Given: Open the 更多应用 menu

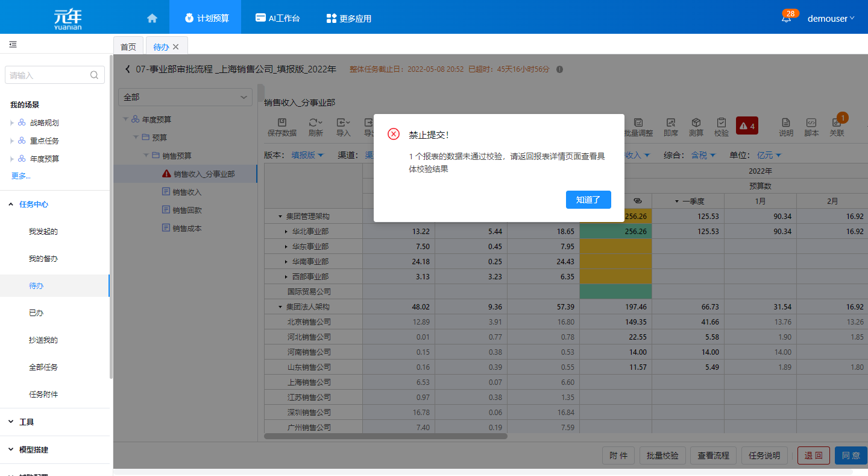Looking at the screenshot, I should click(x=348, y=19).
